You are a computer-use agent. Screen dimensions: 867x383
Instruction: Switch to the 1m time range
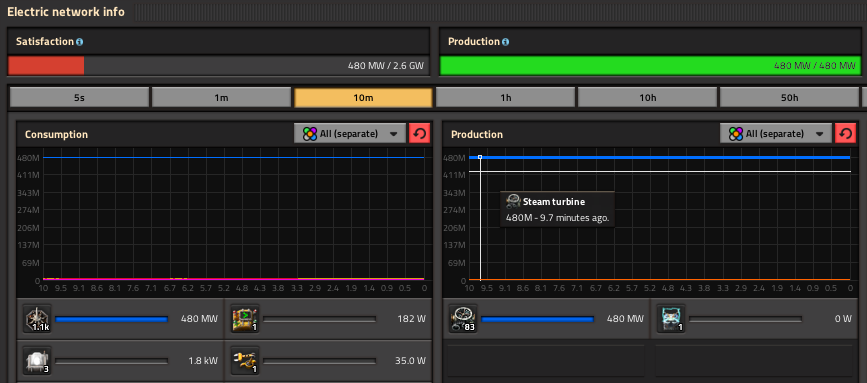(221, 98)
